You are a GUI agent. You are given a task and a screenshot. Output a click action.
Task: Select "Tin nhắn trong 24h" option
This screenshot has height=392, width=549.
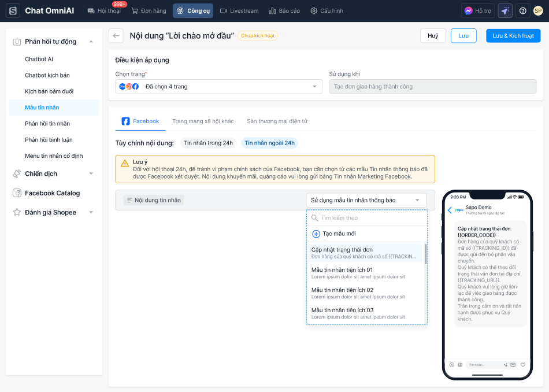[208, 143]
